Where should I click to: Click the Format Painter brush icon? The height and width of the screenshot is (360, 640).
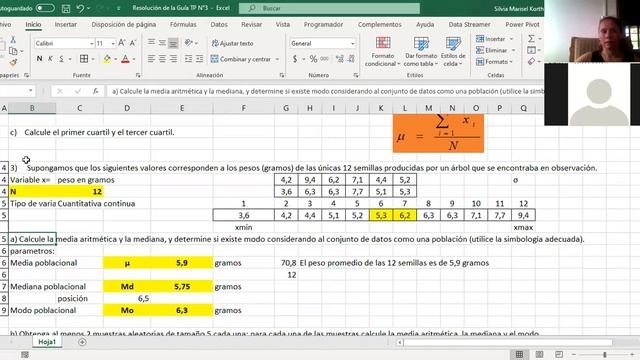[x=13, y=62]
